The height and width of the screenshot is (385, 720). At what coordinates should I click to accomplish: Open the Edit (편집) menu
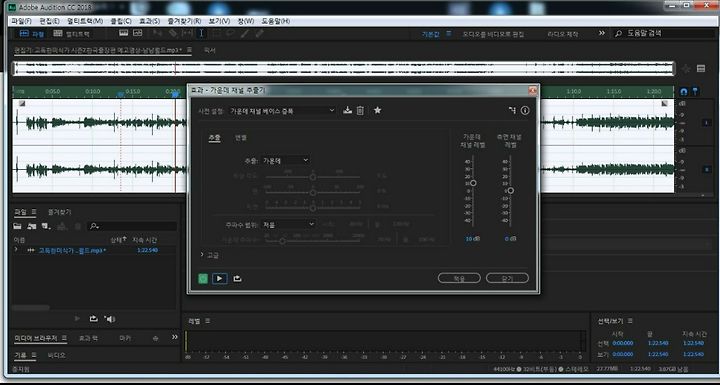[x=49, y=21]
